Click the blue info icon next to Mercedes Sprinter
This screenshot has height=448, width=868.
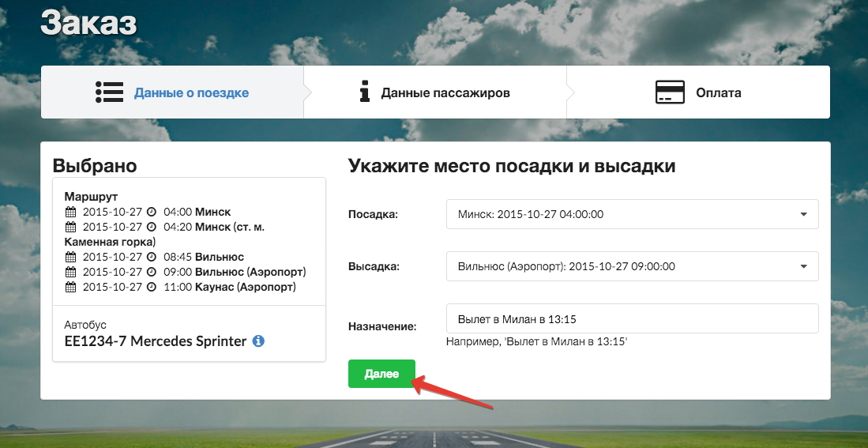(258, 341)
